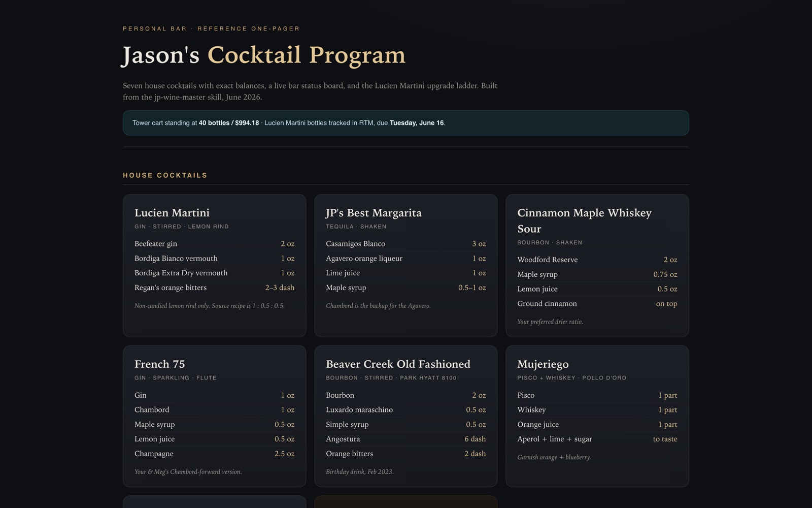The height and width of the screenshot is (508, 812).
Task: Select the Cinnamon Maple Whiskey Sour title
Action: pyautogui.click(x=584, y=220)
